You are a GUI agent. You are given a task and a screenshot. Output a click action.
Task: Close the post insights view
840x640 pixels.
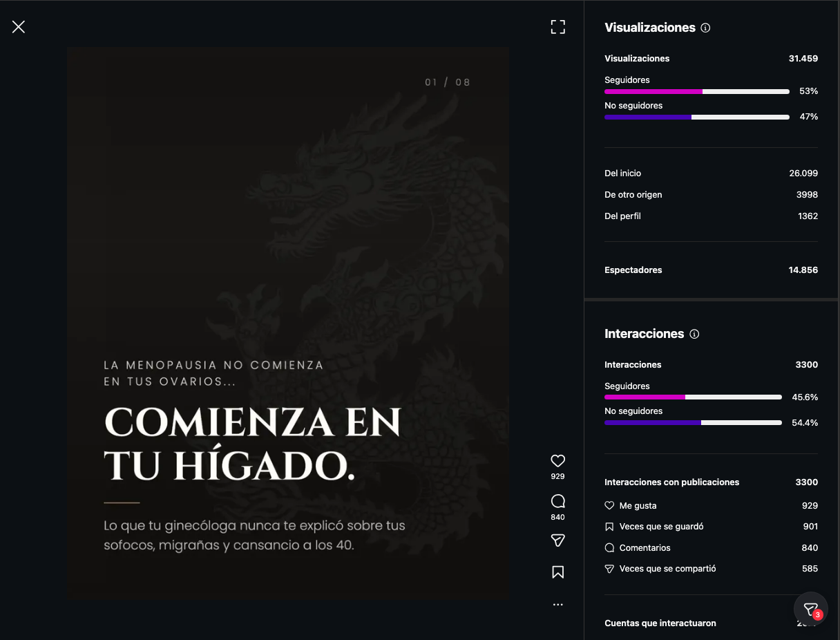[19, 27]
